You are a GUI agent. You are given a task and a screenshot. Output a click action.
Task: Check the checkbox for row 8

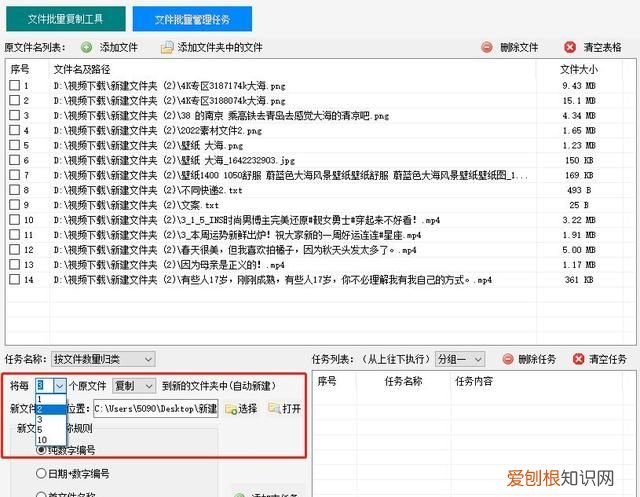14,190
